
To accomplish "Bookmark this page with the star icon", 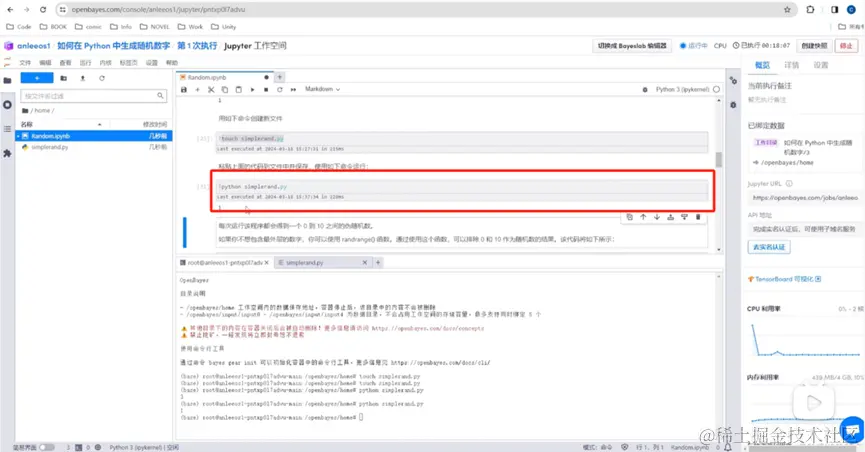I will pos(787,9).
